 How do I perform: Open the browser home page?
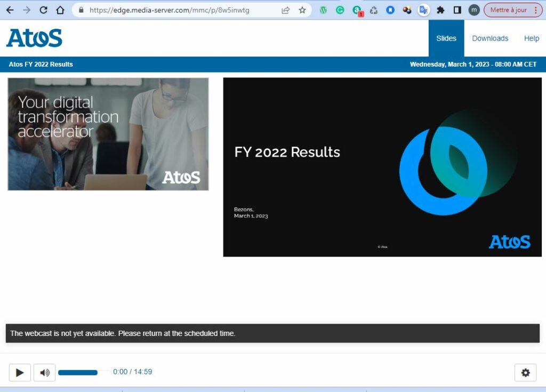click(60, 10)
